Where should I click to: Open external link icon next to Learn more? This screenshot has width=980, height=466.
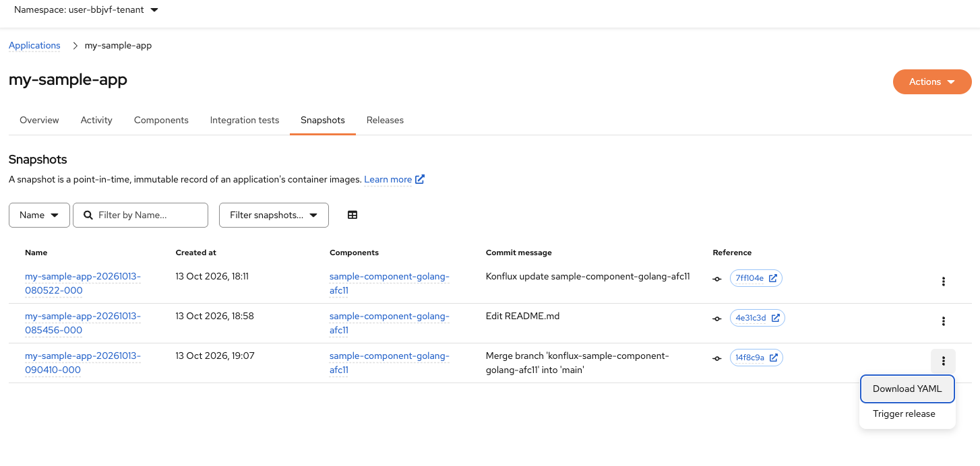[x=420, y=179]
